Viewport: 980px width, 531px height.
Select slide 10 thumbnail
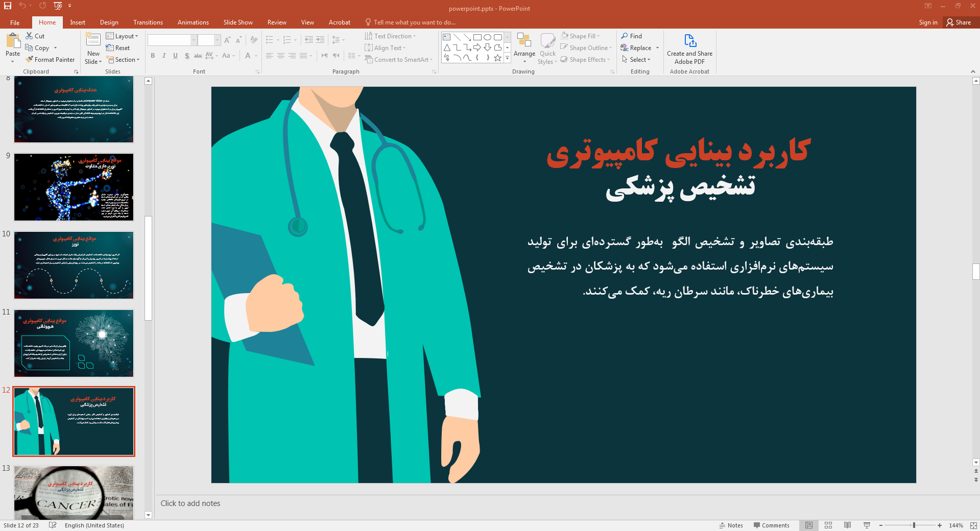point(74,265)
